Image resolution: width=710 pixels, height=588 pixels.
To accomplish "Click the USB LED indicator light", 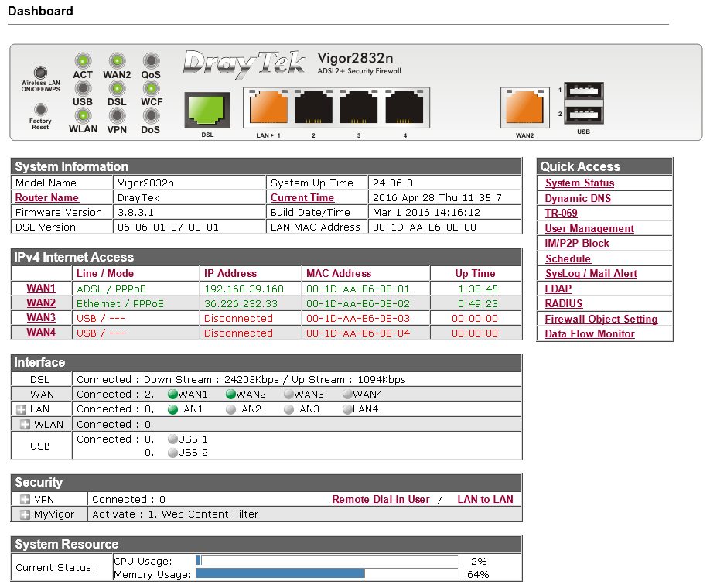I will 83,88.
